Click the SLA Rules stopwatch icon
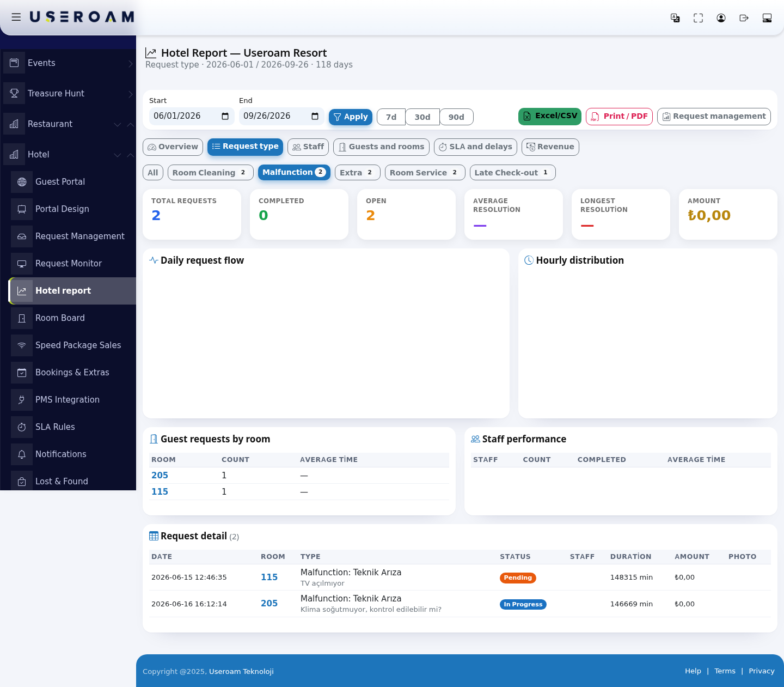784x687 pixels. (22, 427)
